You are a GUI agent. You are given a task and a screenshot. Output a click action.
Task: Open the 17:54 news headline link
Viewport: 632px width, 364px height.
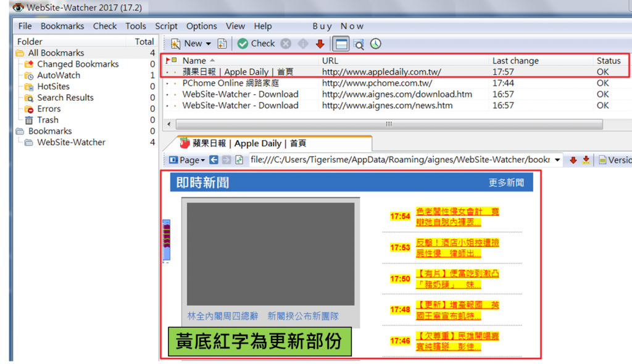tap(457, 217)
